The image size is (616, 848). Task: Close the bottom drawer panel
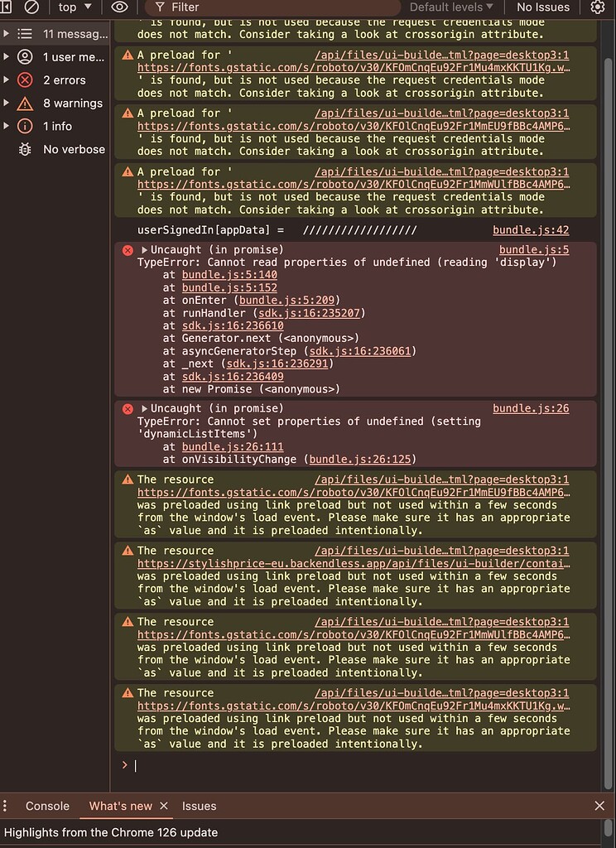[x=599, y=806]
